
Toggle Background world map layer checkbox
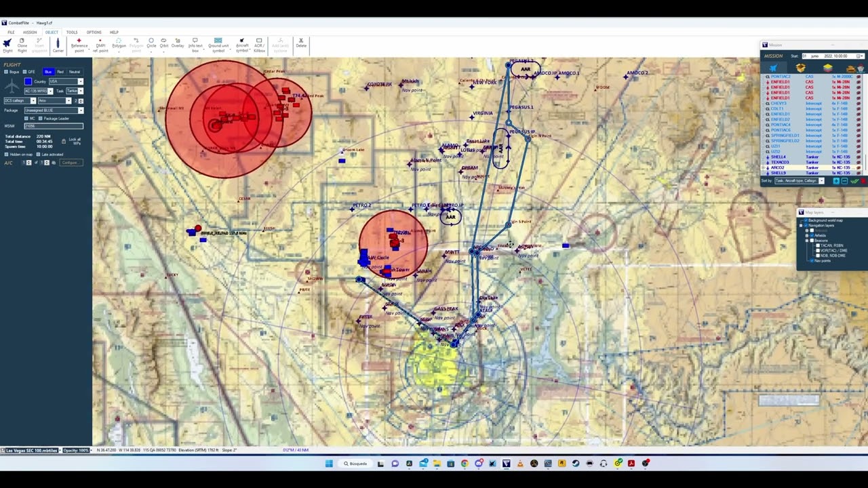pyautogui.click(x=806, y=220)
